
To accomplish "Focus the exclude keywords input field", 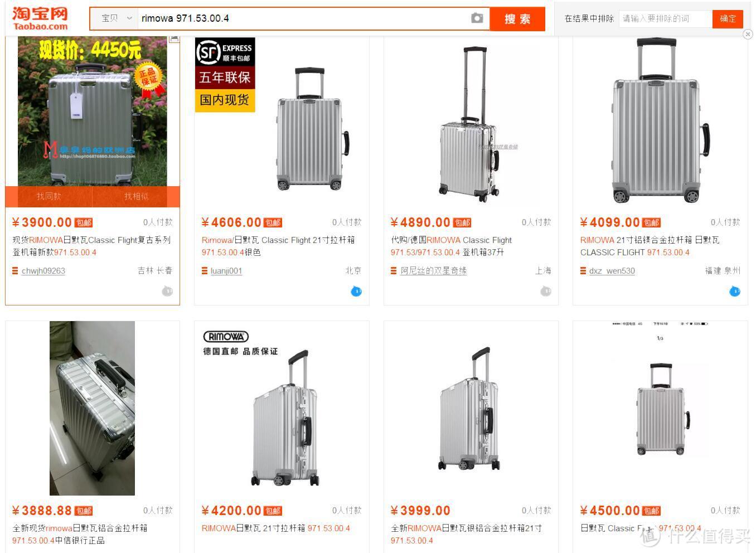I will click(666, 18).
